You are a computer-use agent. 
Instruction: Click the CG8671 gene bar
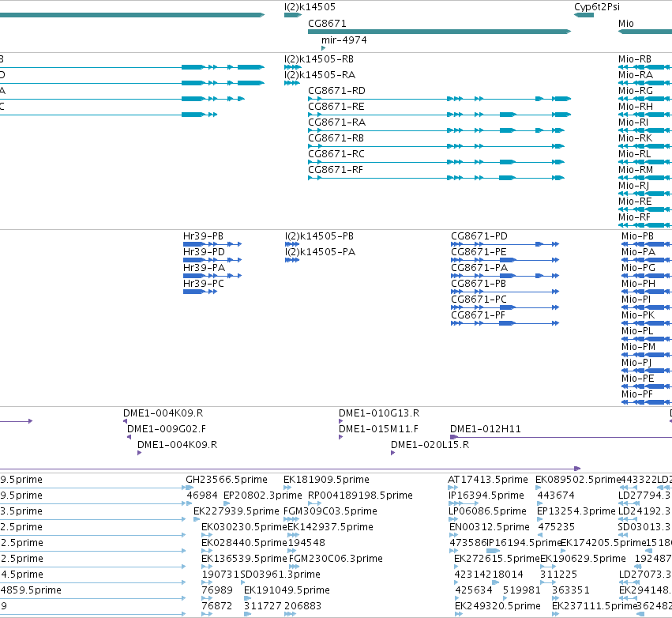(x=439, y=32)
